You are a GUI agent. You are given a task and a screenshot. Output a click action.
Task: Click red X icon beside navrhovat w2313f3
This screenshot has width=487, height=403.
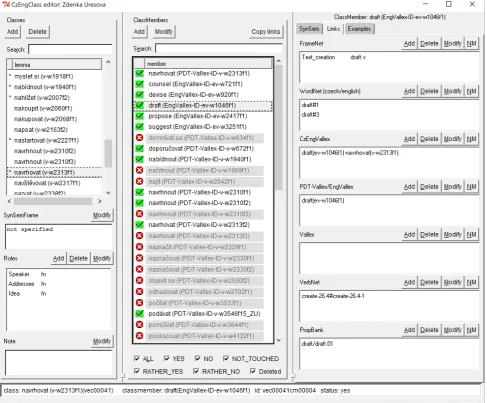(x=139, y=236)
